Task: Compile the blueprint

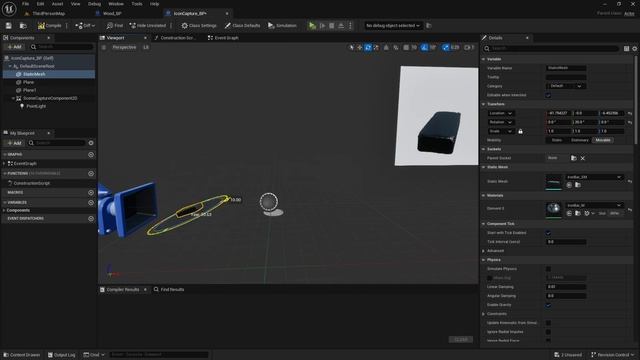Action: point(49,26)
